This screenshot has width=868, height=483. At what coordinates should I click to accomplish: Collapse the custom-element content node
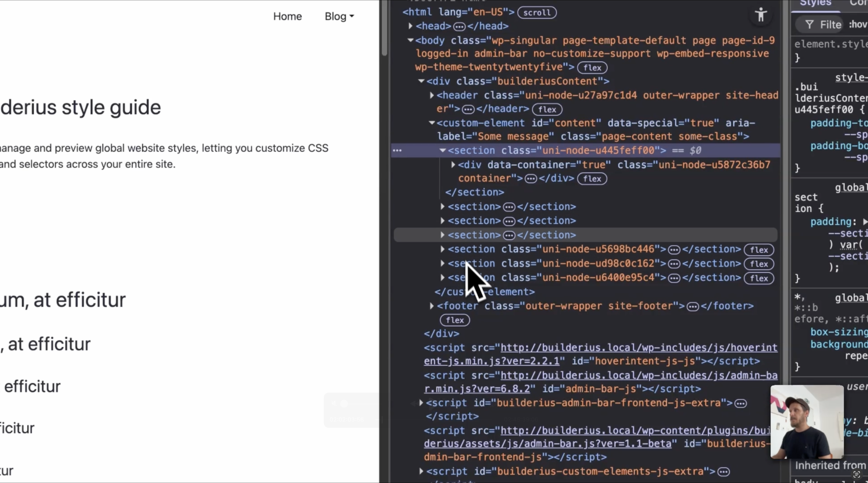[x=432, y=123]
